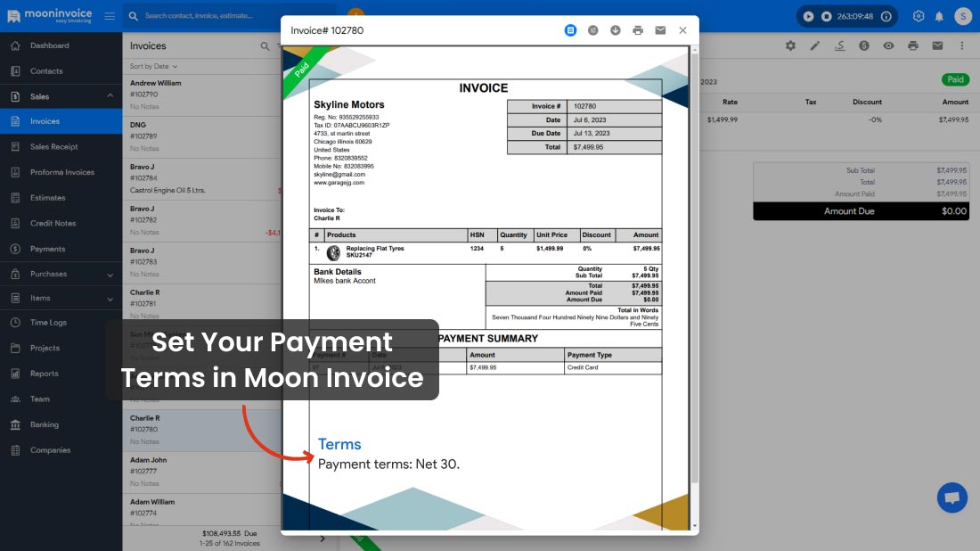980x551 pixels.
Task: Open Payments in the sidebar
Action: pyautogui.click(x=61, y=249)
